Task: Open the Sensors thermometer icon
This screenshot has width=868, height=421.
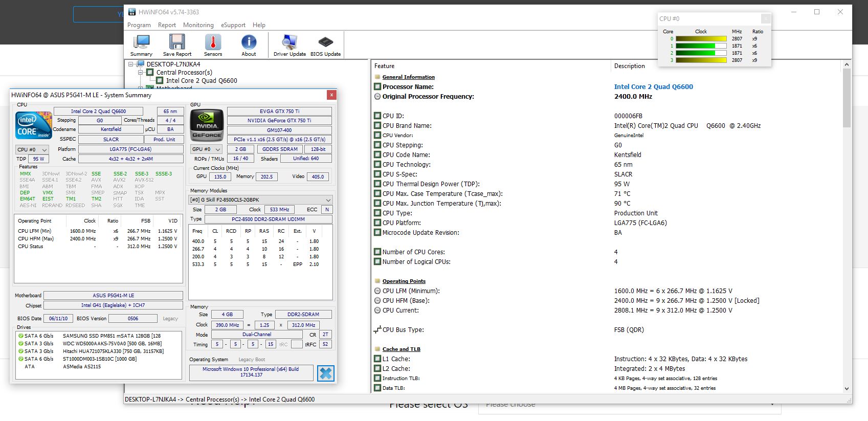Action: (x=213, y=45)
